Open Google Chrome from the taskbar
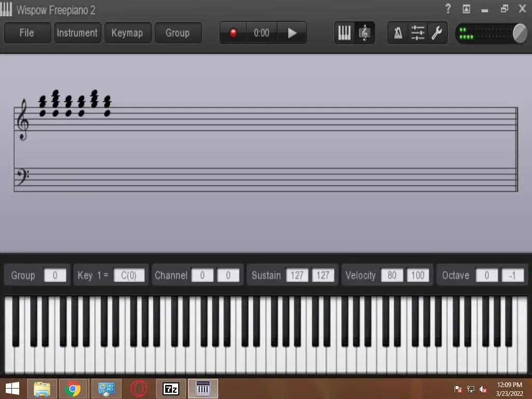The width and height of the screenshot is (532, 399). coord(73,389)
